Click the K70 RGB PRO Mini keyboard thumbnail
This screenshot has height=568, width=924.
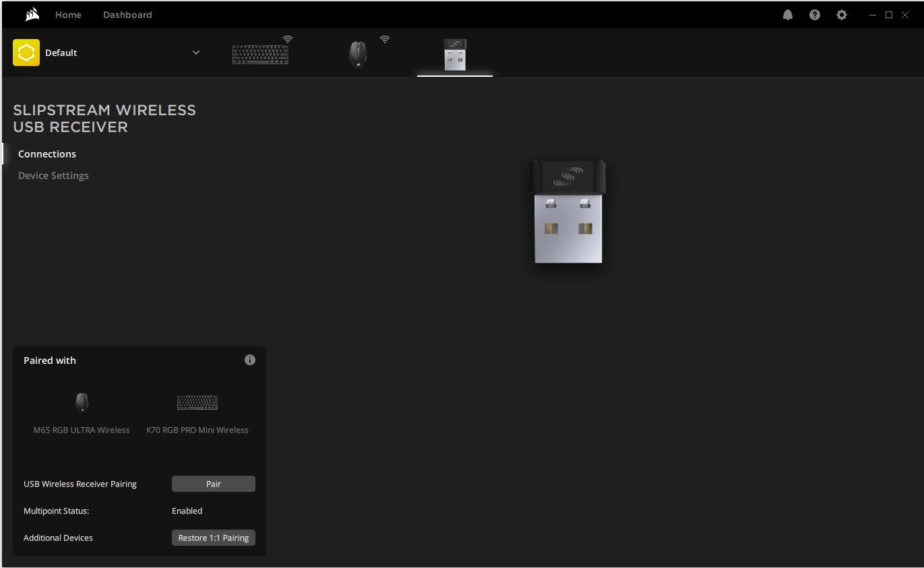[x=197, y=403]
